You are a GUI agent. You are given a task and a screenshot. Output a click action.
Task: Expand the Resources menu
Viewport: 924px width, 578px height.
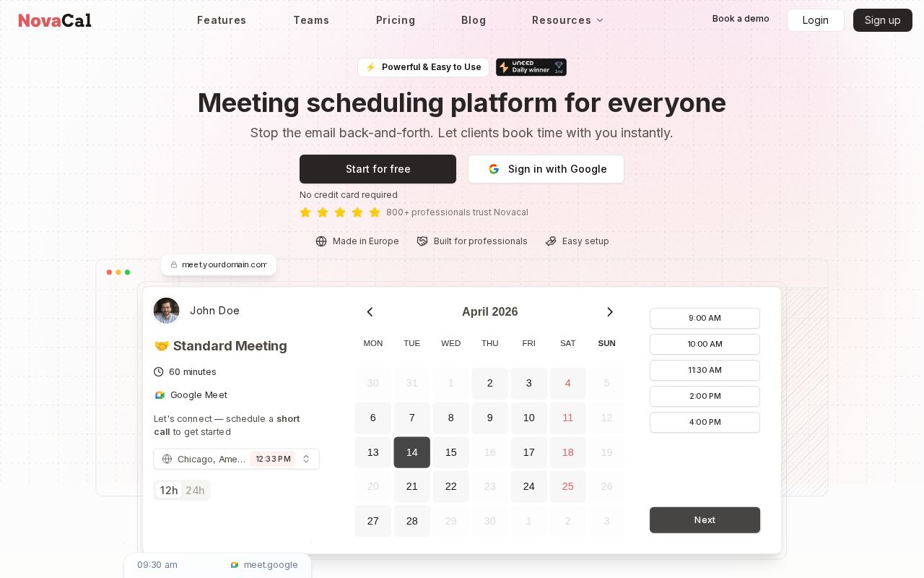(x=567, y=20)
